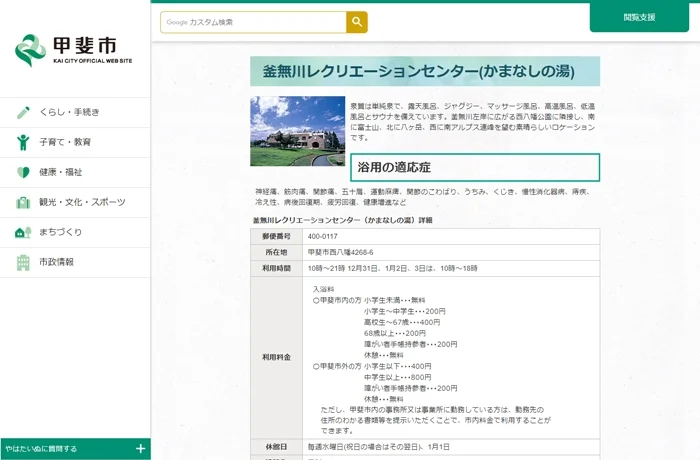Open the やはたいぬに質問する chat bar
The height and width of the screenshot is (460, 700).
click(x=75, y=449)
